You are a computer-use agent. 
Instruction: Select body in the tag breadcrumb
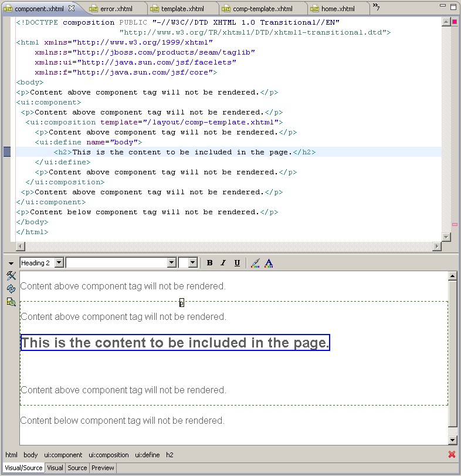pyautogui.click(x=30, y=455)
